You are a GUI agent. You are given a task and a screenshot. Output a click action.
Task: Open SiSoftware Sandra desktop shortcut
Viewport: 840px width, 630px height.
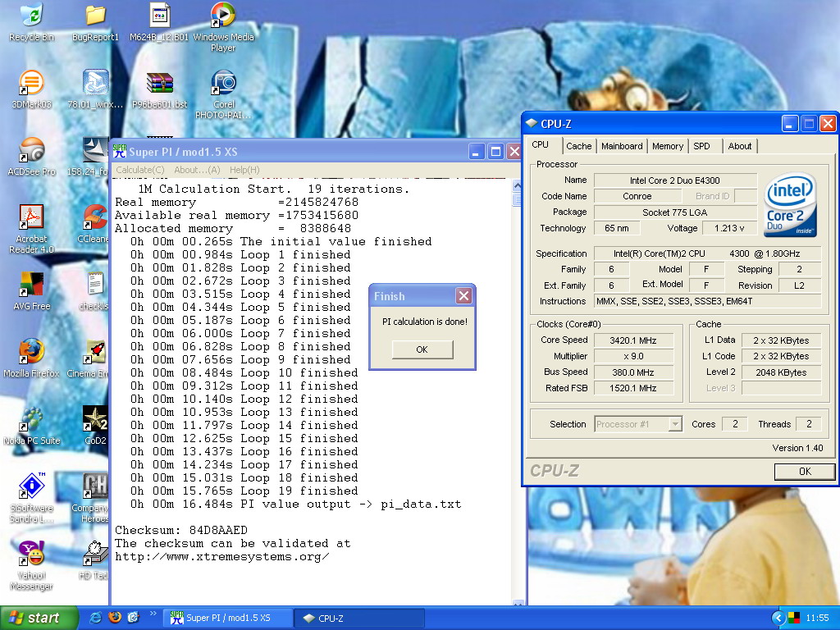click(32, 498)
